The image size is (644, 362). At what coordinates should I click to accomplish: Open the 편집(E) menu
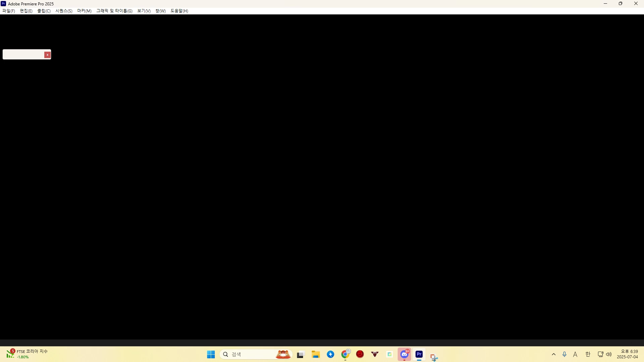coord(26,11)
